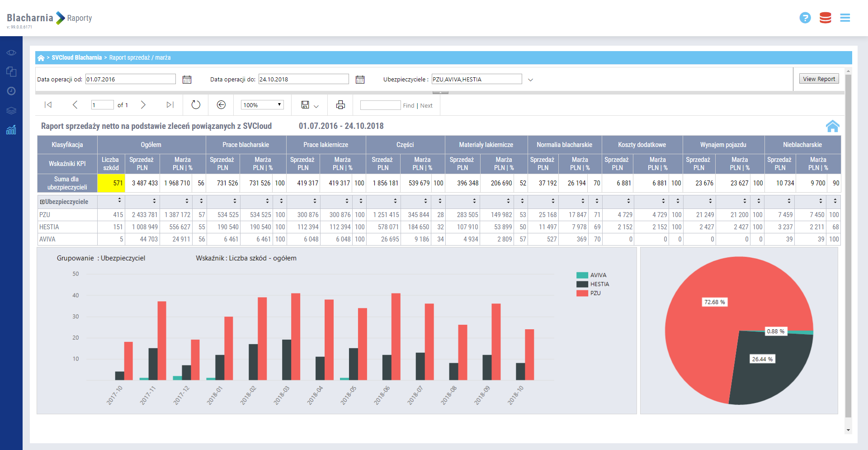The image size is (868, 450).
Task: Refresh the report with the reload icon
Action: coord(196,105)
